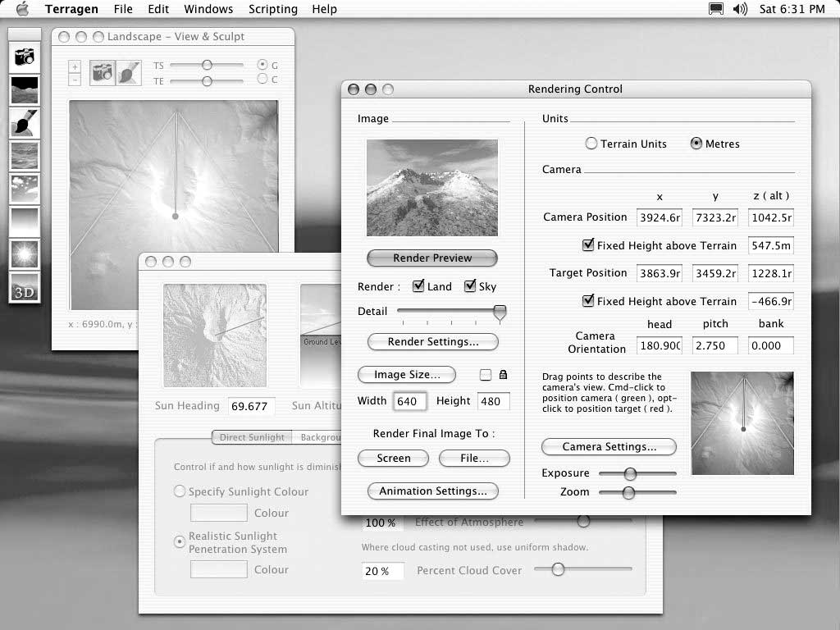This screenshot has width=840, height=630.
Task: Click the Exposure slider handle
Action: click(630, 473)
